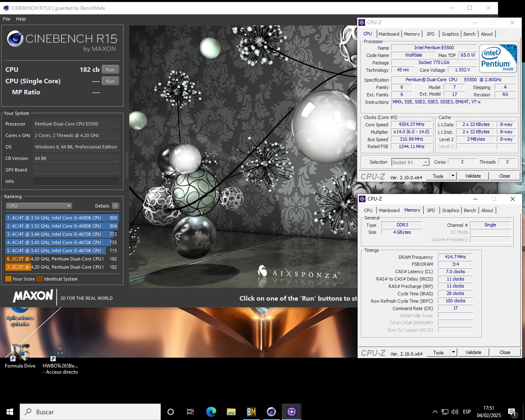The image size is (525, 420).
Task: Switch to About tab in lower CPU-Z
Action: click(x=487, y=210)
